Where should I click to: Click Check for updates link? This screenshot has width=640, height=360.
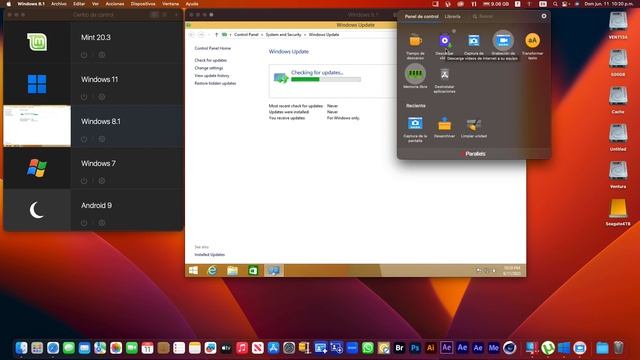point(211,60)
